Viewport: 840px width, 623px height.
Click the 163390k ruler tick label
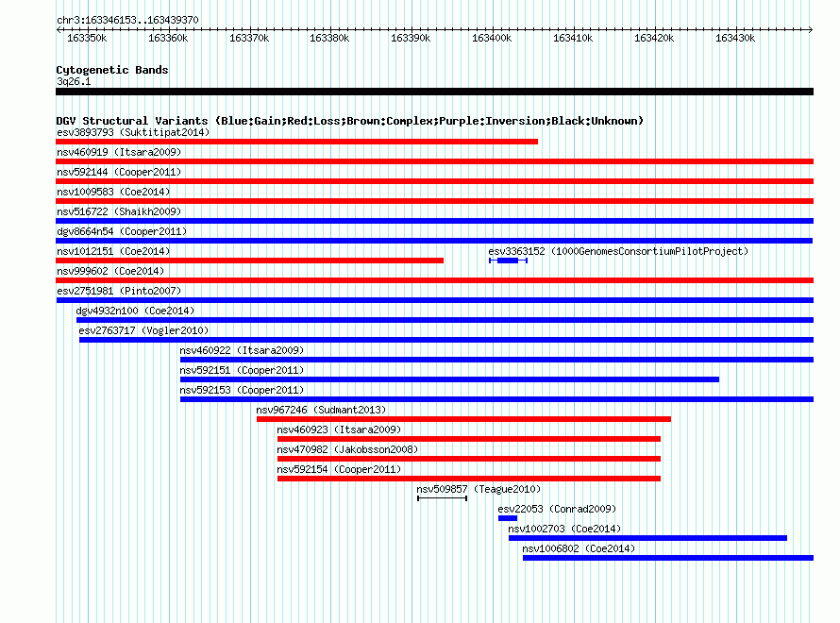coord(411,38)
